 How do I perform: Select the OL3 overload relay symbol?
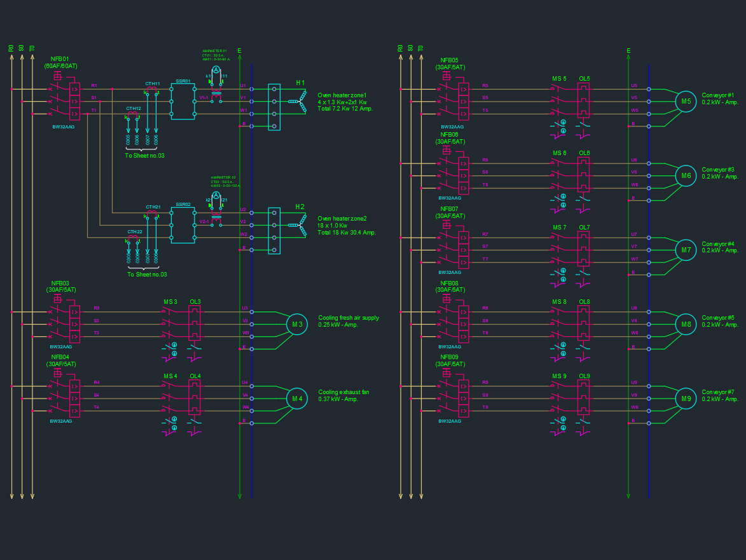[195, 324]
